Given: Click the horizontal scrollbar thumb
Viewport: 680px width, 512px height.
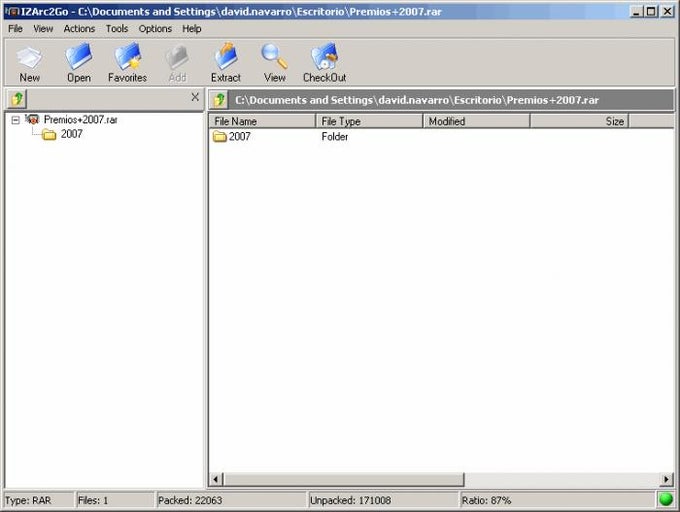Looking at the screenshot, I should click(343, 479).
